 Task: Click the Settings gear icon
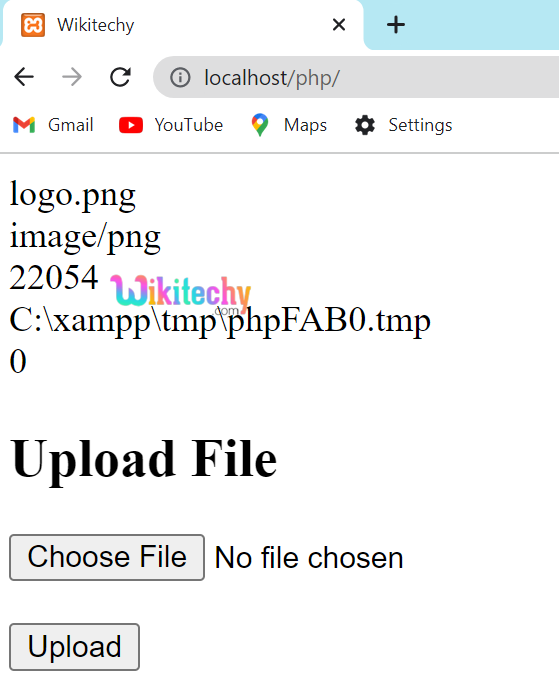coord(365,125)
